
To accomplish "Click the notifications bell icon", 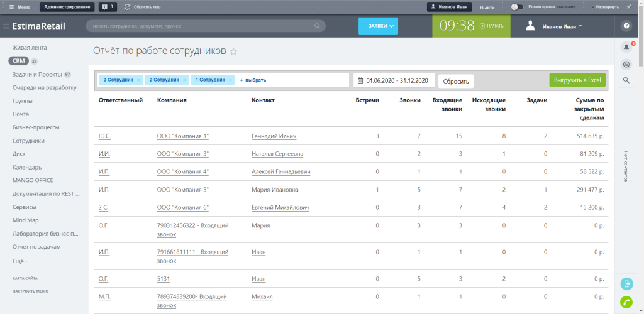I will coord(626,47).
